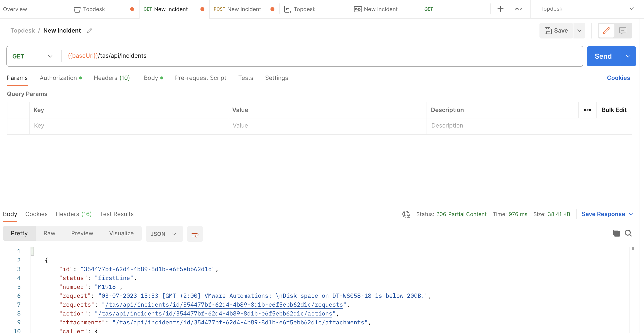
Task: Open the comments icon at top right
Action: coord(623,30)
